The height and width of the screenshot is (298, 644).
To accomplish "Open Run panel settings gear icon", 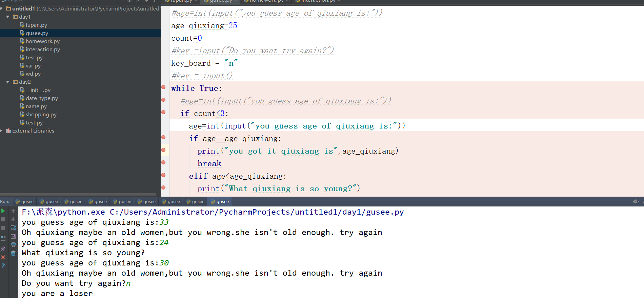I will point(635,201).
